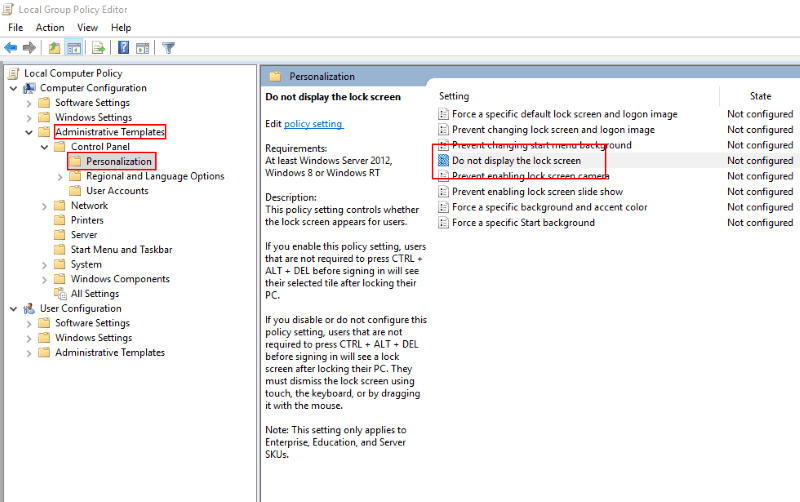Viewport: 800px width, 502px height.
Task: Collapse the Control Panel node
Action: pyautogui.click(x=44, y=147)
